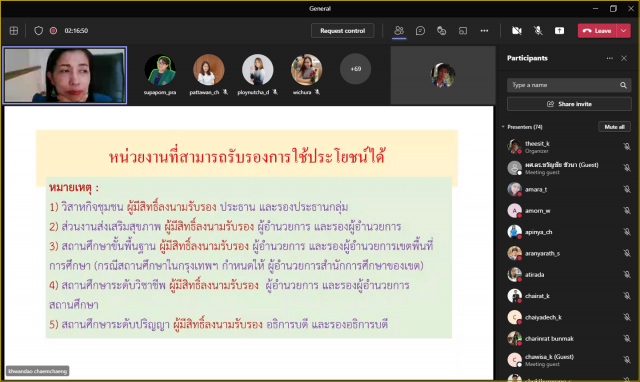Viewport: 640px width, 382px height.
Task: Click muted mic icon beside charinrat bunmak
Action: point(627,338)
